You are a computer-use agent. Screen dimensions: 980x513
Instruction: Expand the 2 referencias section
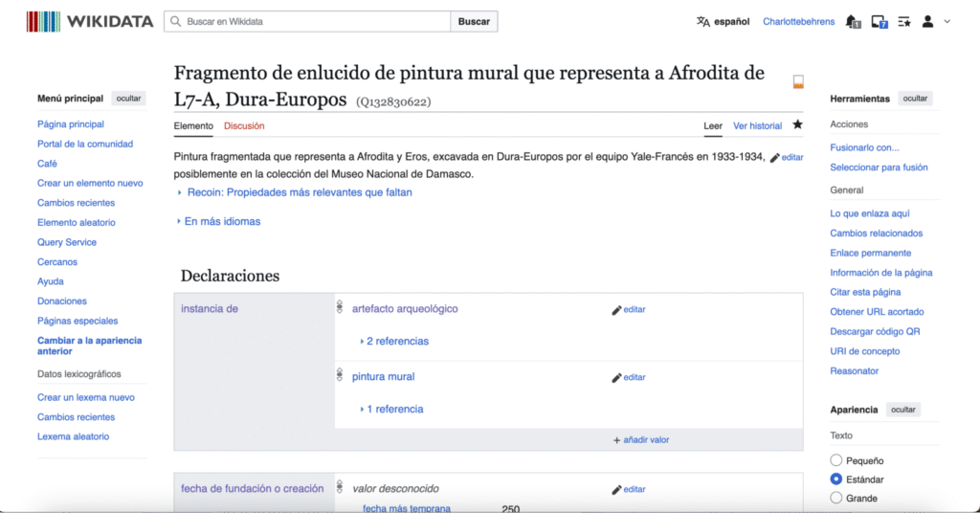click(x=396, y=341)
